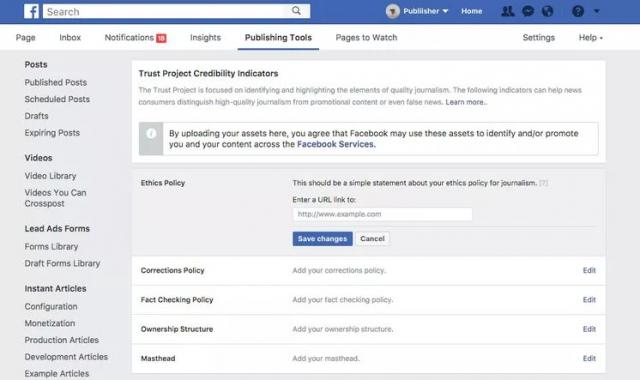Click the Corrections Policy row label
Image resolution: width=640 pixels, height=380 pixels.
click(172, 270)
